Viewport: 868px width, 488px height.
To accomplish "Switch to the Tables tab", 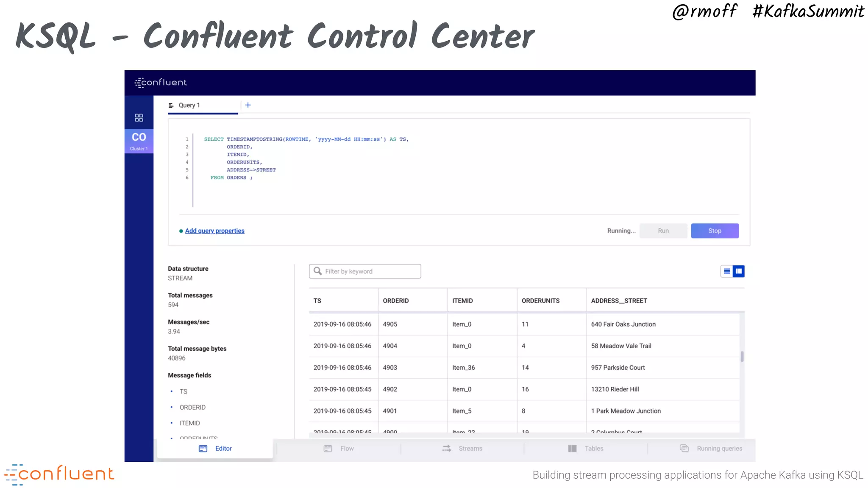I will 586,449.
